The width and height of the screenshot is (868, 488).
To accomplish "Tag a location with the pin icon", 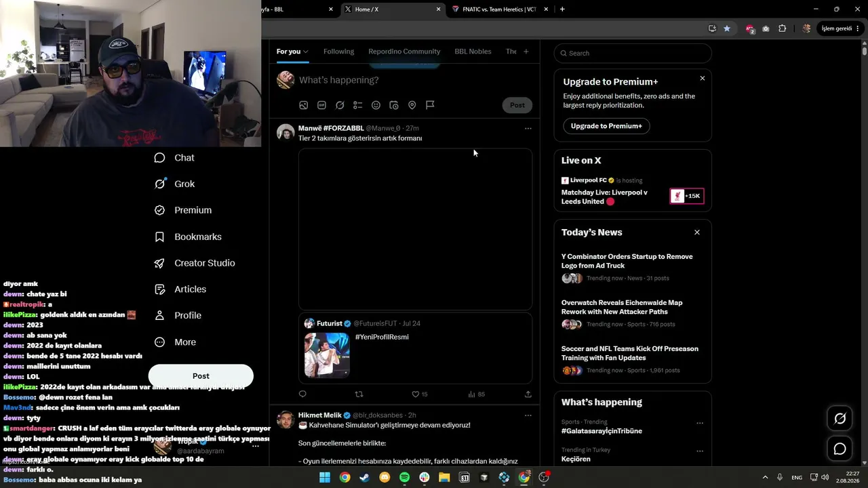I will 412,105.
